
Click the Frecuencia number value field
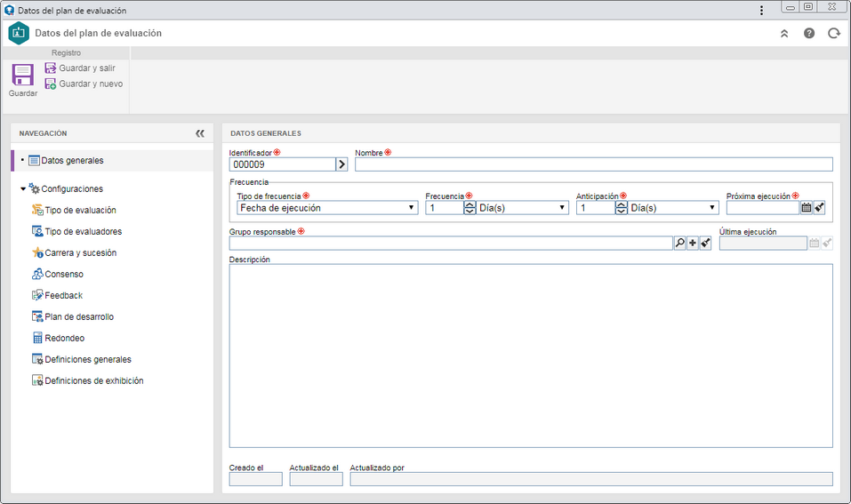445,208
